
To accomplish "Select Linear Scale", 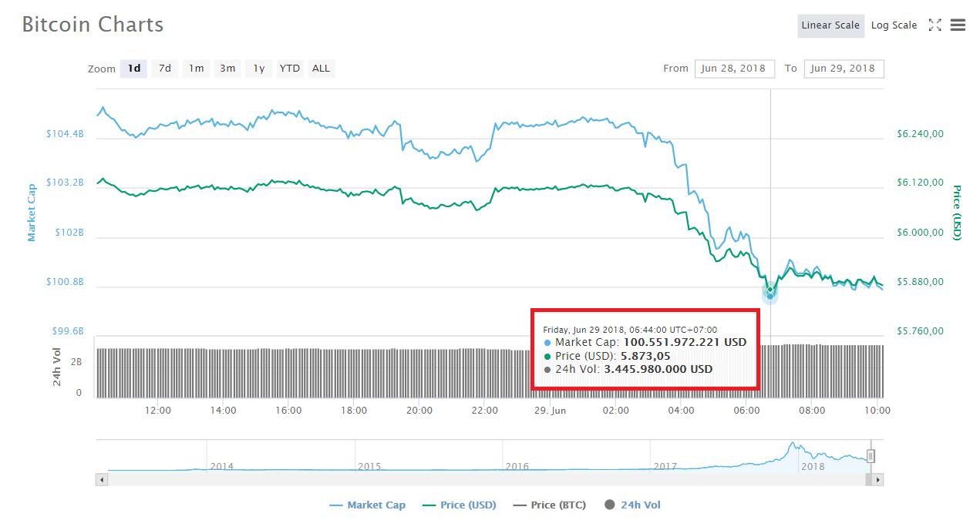I will point(830,25).
